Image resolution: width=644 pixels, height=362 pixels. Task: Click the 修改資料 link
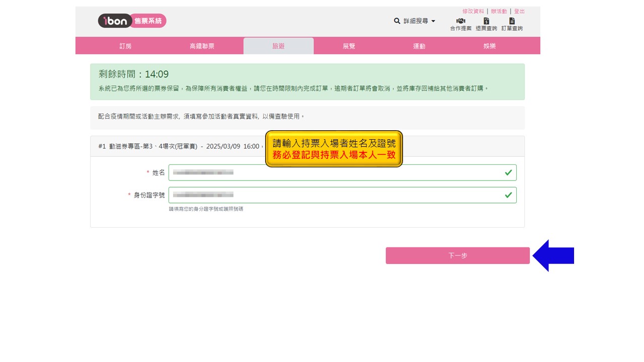(x=473, y=11)
